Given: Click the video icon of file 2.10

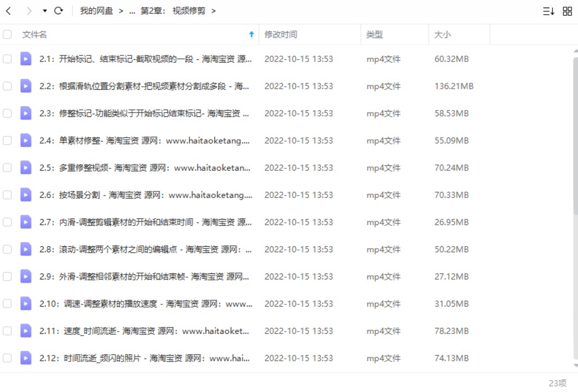Looking at the screenshot, I should coord(26,303).
